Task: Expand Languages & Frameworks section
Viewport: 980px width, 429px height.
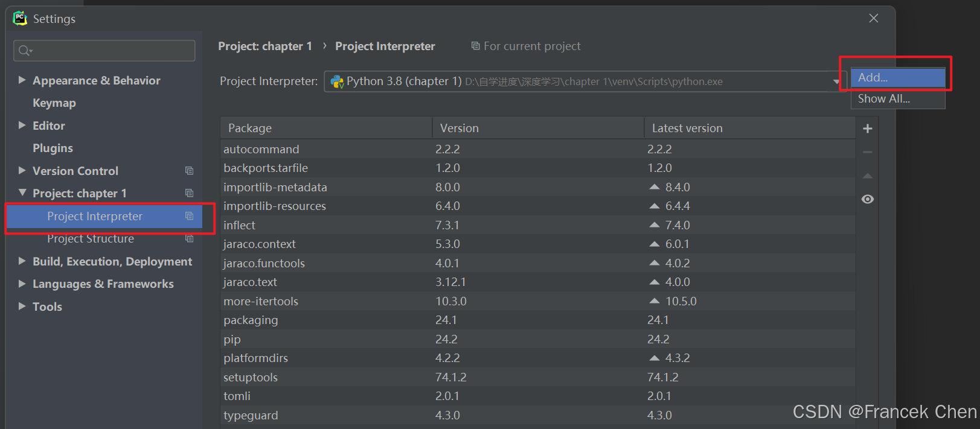Action: pos(22,284)
